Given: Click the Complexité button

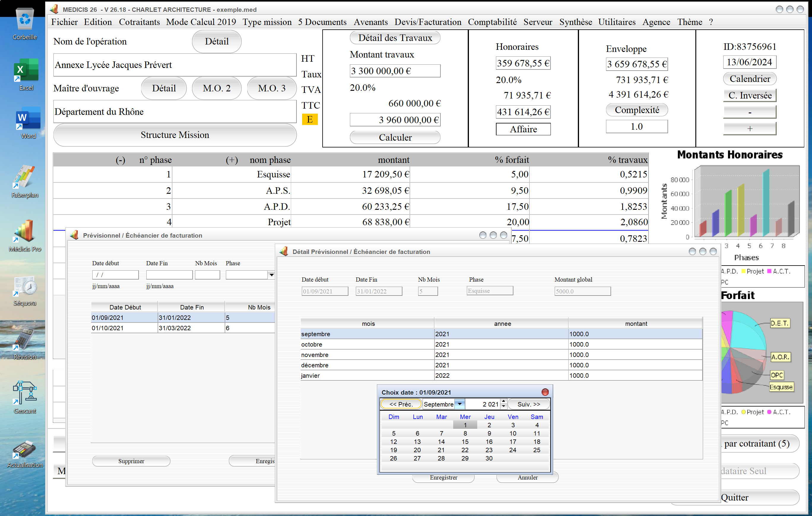Looking at the screenshot, I should pyautogui.click(x=637, y=110).
